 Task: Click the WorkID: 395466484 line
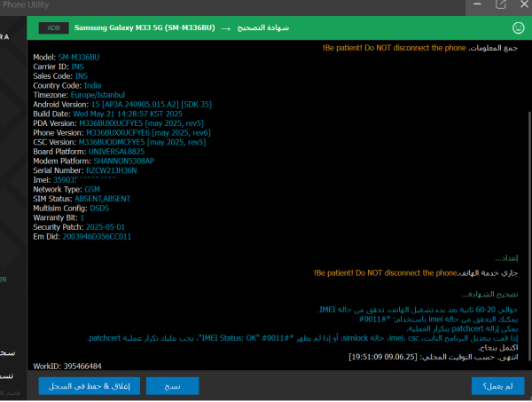point(67,367)
